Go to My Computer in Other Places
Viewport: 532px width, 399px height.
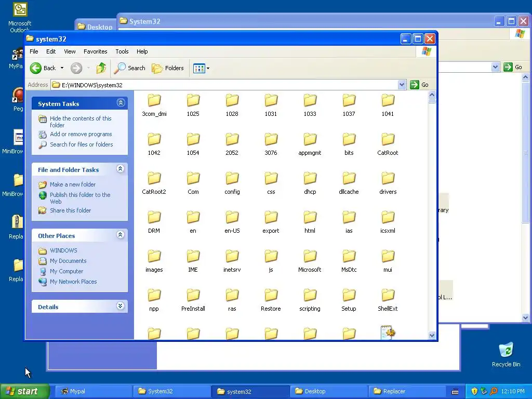coord(66,271)
